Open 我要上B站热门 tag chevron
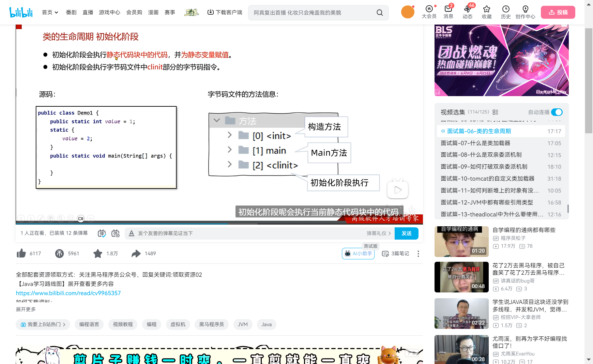 coord(64,324)
